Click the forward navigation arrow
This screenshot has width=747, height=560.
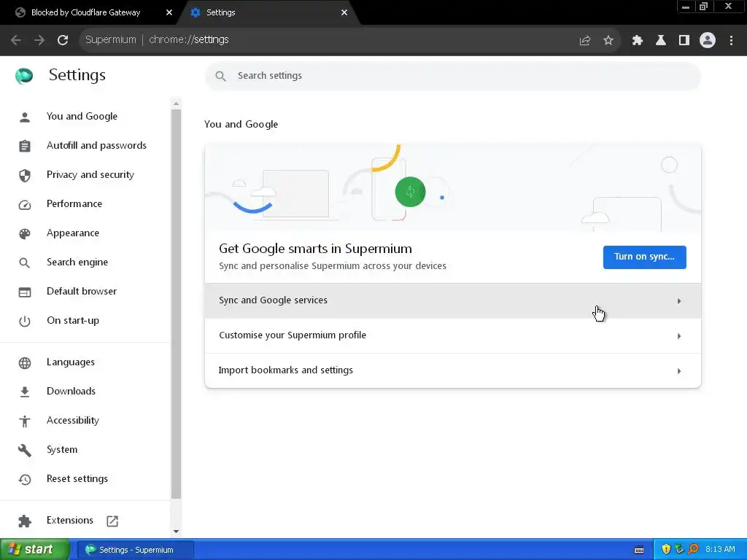(x=39, y=40)
